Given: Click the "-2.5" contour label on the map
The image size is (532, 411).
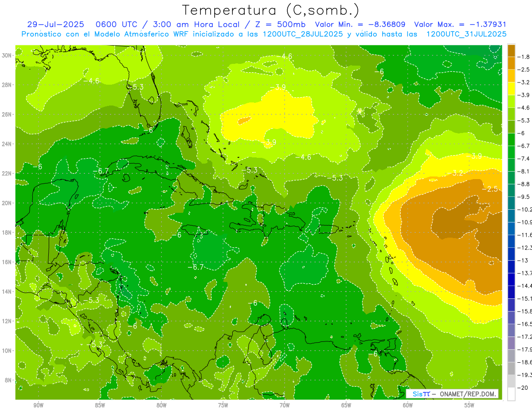Looking at the screenshot, I should pos(491,189).
